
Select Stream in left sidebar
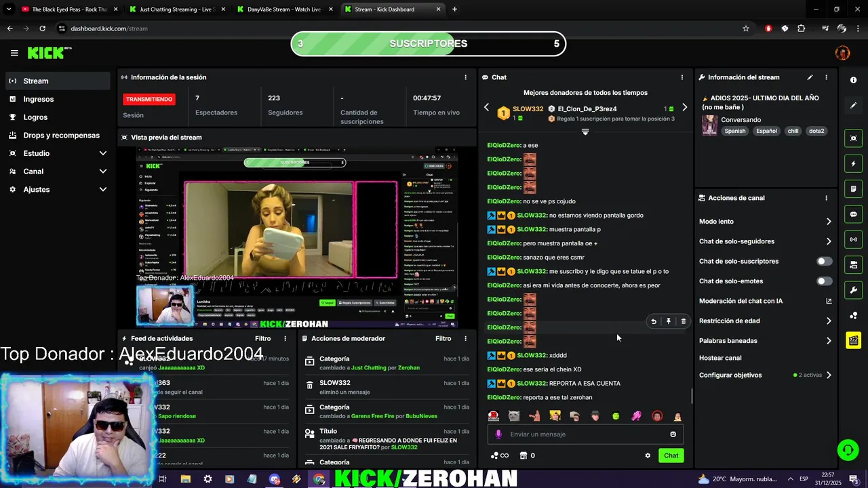(x=58, y=81)
